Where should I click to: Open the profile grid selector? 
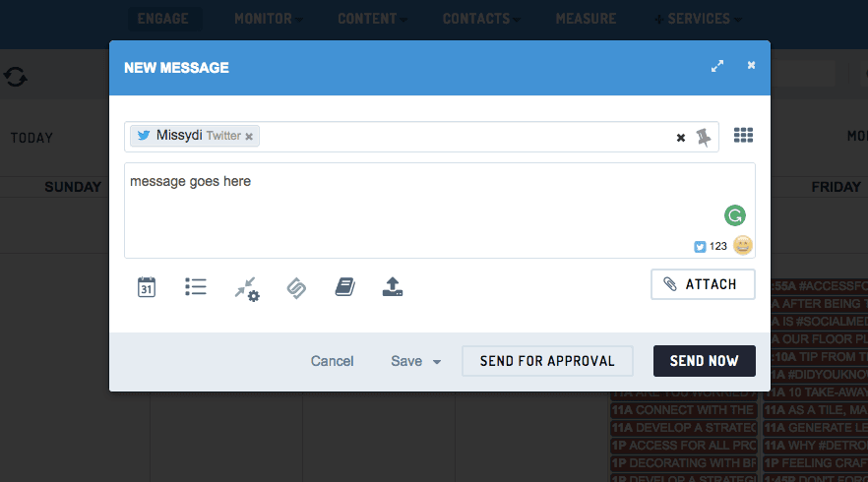tap(744, 136)
